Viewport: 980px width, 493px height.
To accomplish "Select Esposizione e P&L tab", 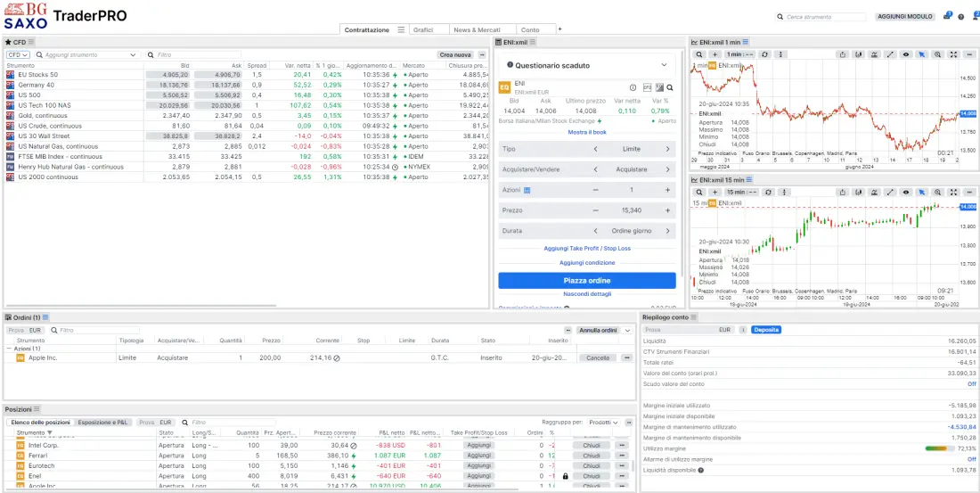I will [102, 423].
